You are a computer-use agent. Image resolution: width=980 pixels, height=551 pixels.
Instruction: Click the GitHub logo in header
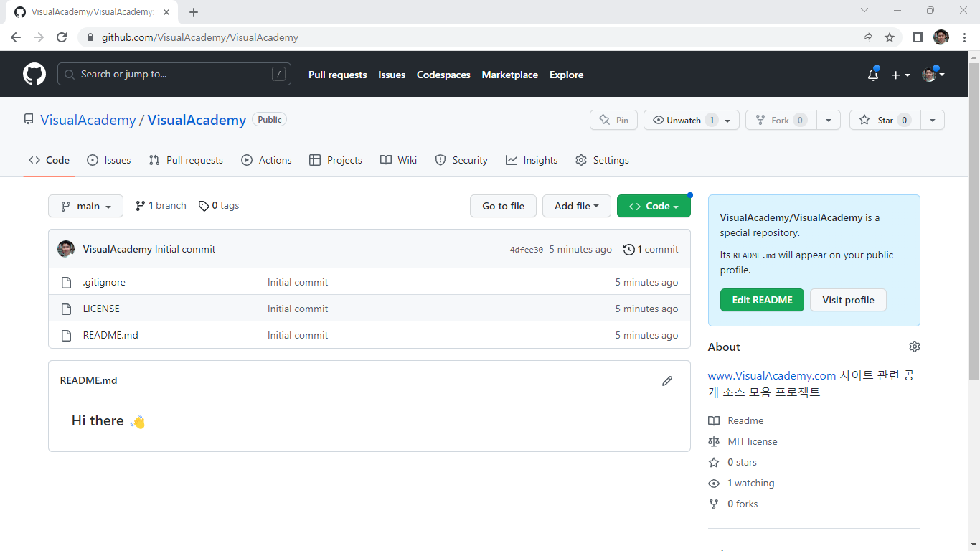pyautogui.click(x=34, y=74)
